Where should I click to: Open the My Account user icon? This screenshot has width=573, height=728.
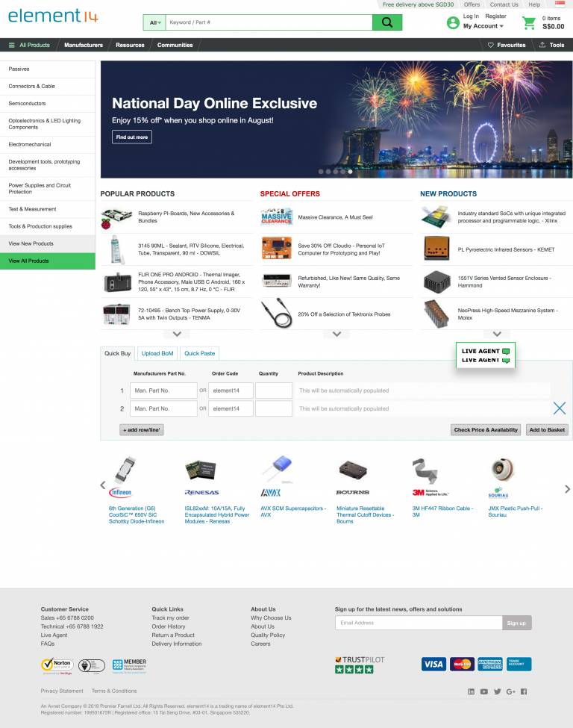[453, 22]
